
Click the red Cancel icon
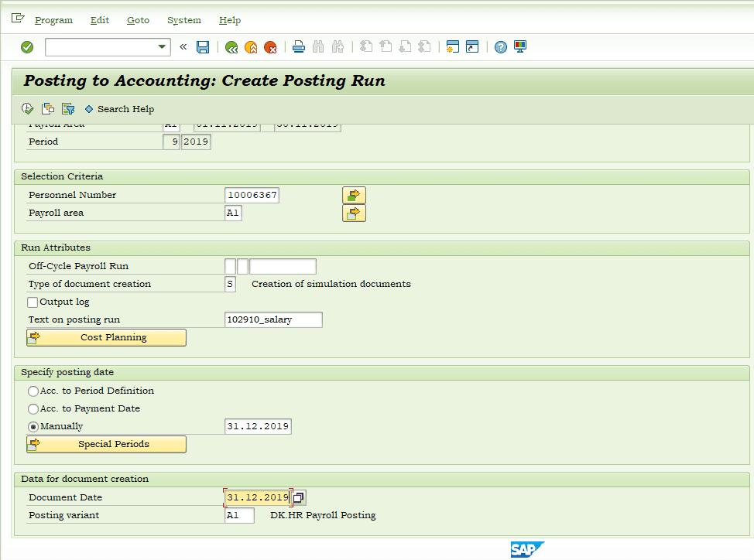(x=270, y=47)
